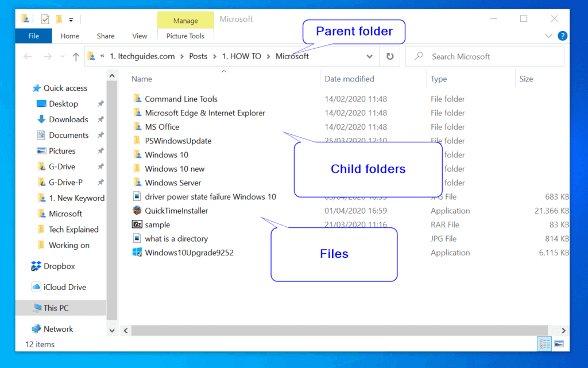The image size is (588, 368).
Task: Select the Command Line Tools folder
Action: pos(175,99)
